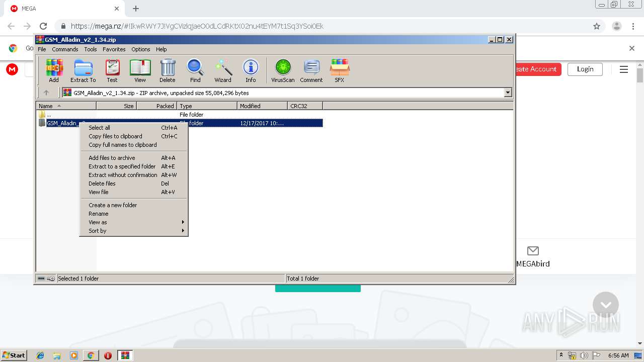This screenshot has height=362, width=644.
Task: Open Internet Explorer from taskbar
Action: pyautogui.click(x=40, y=355)
